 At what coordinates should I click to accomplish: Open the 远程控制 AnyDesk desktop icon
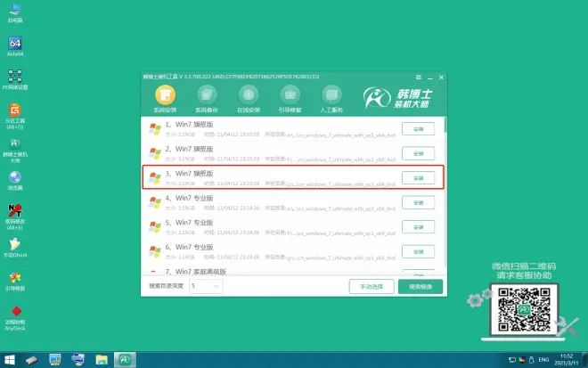click(x=15, y=318)
